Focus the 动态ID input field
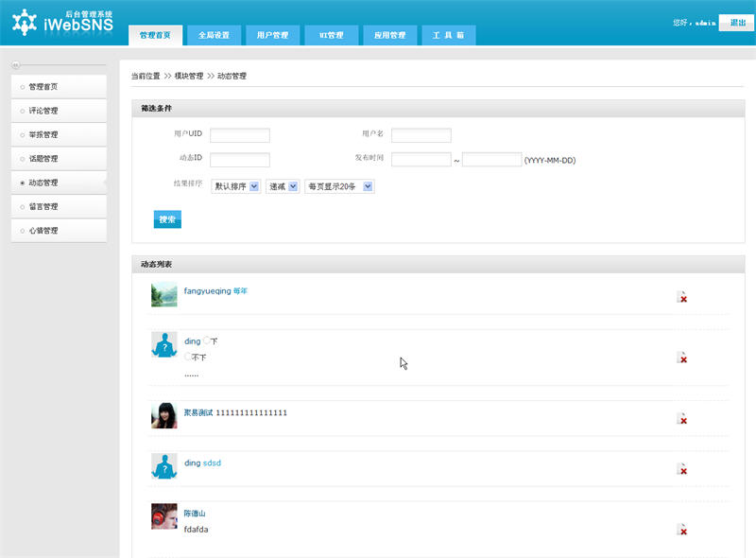 [240, 159]
